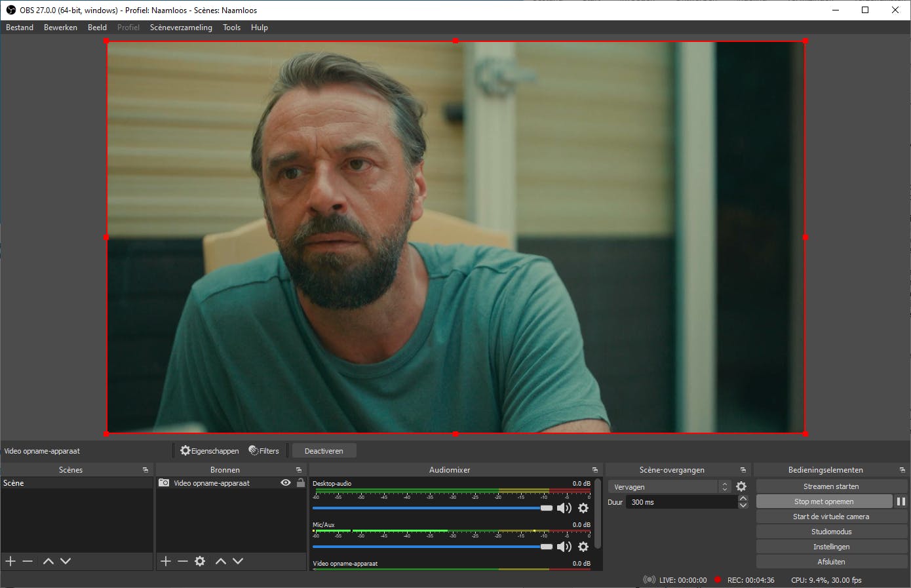Click the Stop met opnemen button

[x=824, y=501]
